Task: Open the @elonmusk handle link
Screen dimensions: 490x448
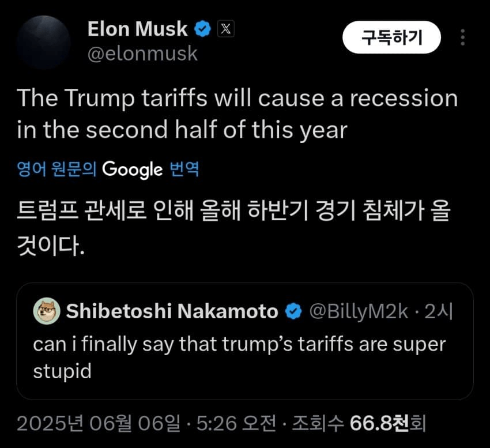Action: click(142, 54)
